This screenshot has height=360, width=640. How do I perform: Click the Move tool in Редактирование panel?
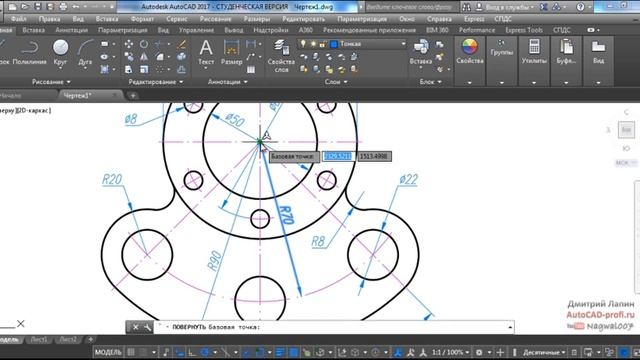(129, 44)
